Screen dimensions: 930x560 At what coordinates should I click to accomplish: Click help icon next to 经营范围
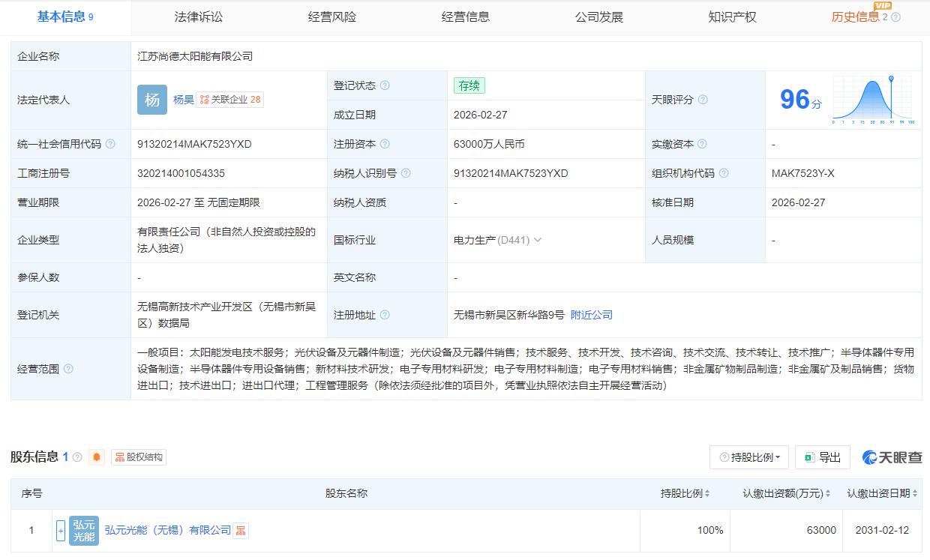tap(69, 369)
